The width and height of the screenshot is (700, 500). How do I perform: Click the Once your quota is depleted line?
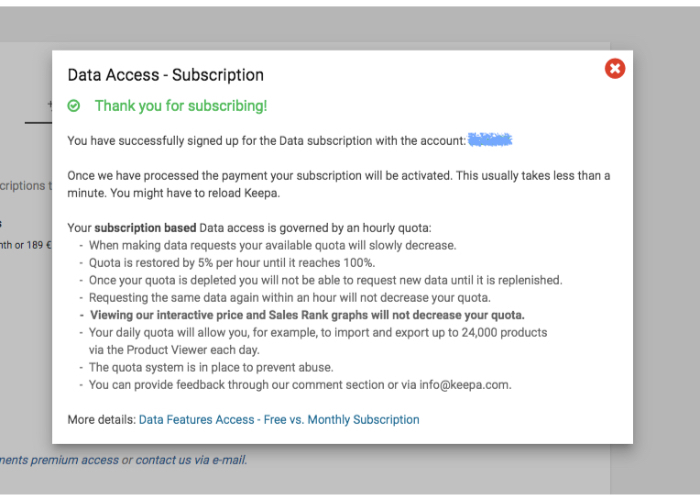coord(325,280)
